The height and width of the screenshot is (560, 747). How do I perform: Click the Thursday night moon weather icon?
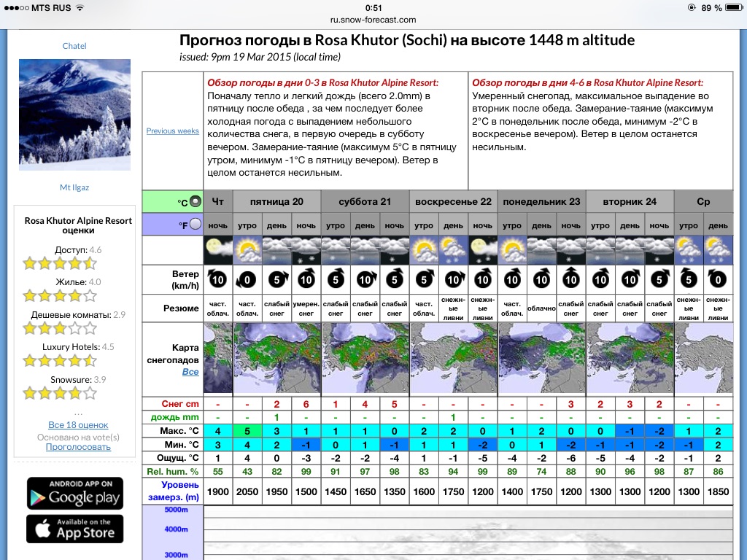click(218, 251)
